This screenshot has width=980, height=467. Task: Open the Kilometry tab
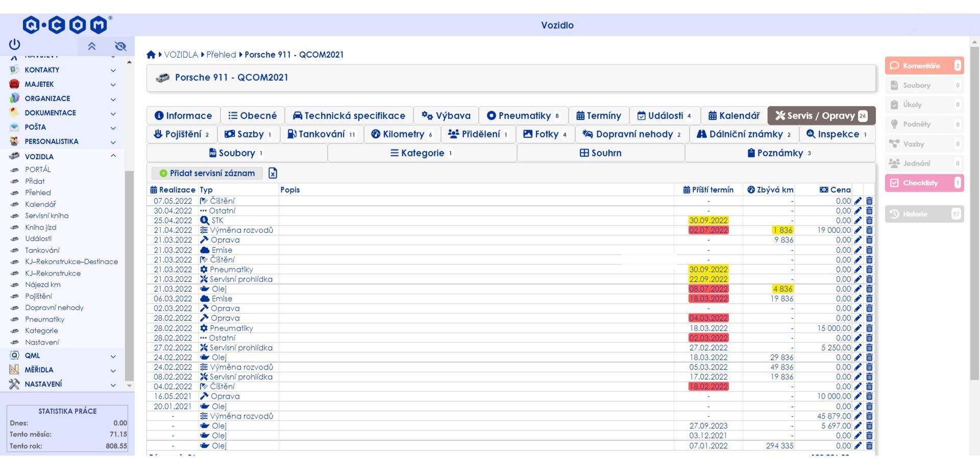[x=402, y=134]
